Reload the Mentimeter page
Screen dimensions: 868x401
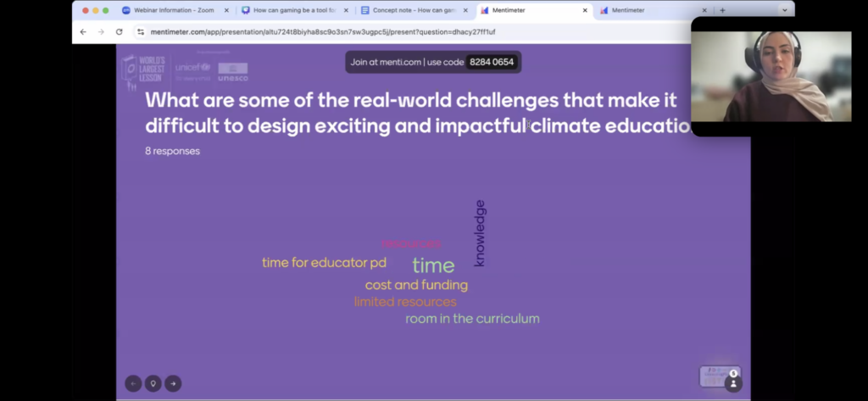click(x=119, y=31)
